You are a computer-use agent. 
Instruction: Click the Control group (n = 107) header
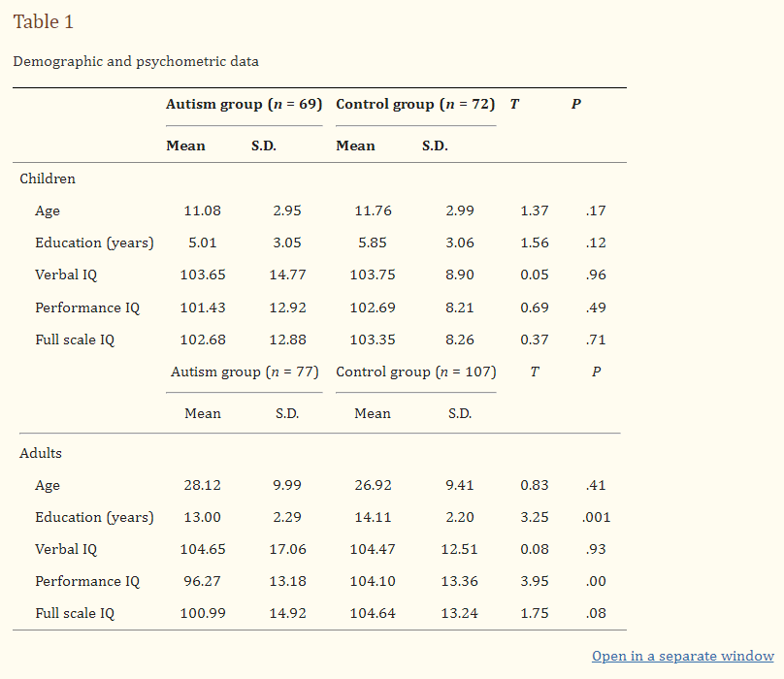[x=416, y=372]
